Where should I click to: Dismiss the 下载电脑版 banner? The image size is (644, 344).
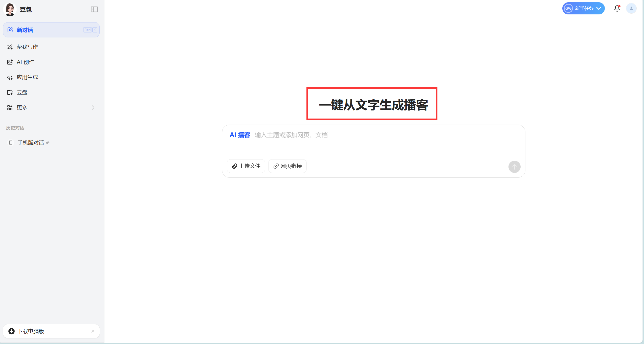tap(93, 331)
